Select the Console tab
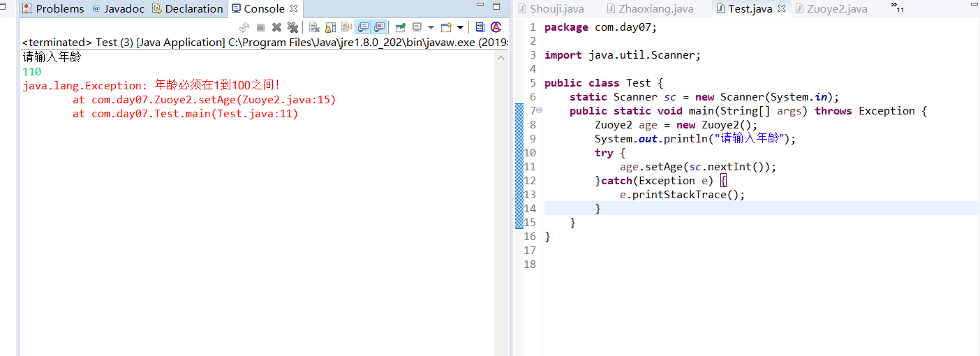 click(258, 8)
